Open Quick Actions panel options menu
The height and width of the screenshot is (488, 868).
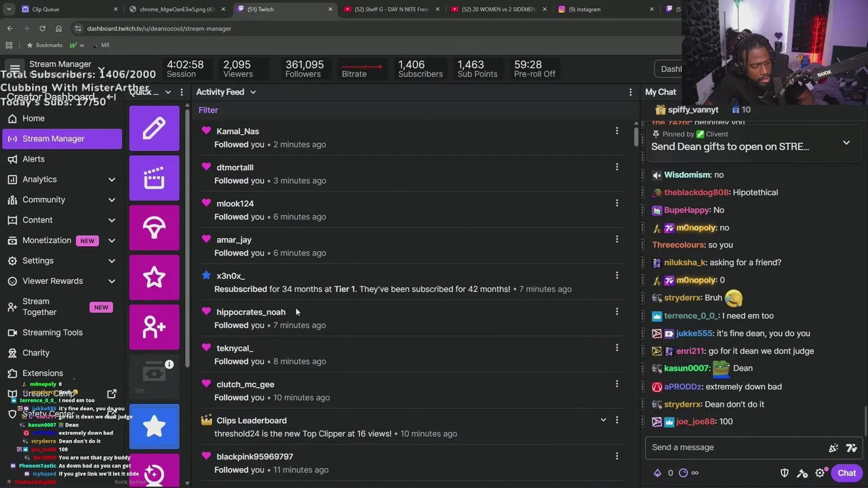(x=182, y=92)
